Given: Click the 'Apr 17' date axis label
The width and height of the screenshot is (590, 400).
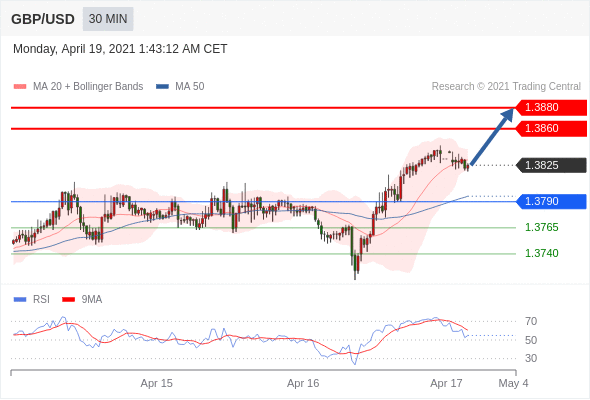Looking at the screenshot, I should 446,383.
